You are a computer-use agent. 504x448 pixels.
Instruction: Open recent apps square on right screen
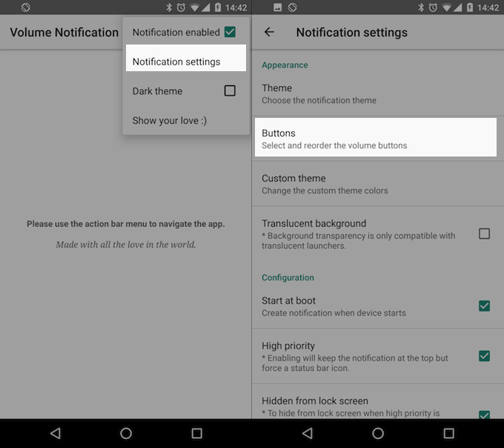point(448,433)
